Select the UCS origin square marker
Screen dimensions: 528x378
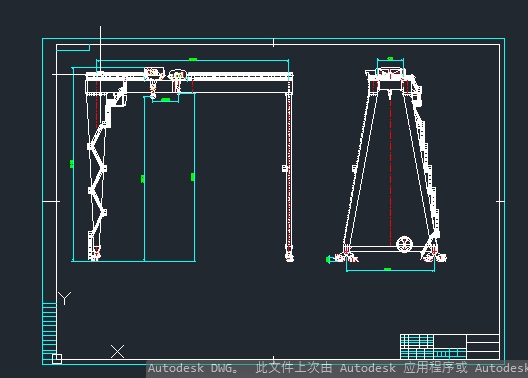57,359
